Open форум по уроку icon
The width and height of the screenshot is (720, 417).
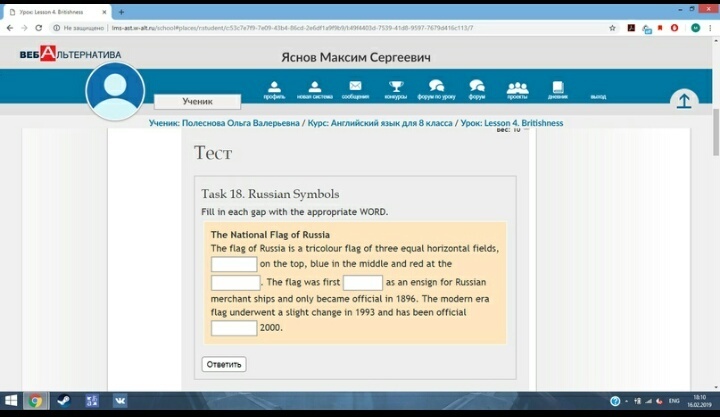[x=436, y=89]
